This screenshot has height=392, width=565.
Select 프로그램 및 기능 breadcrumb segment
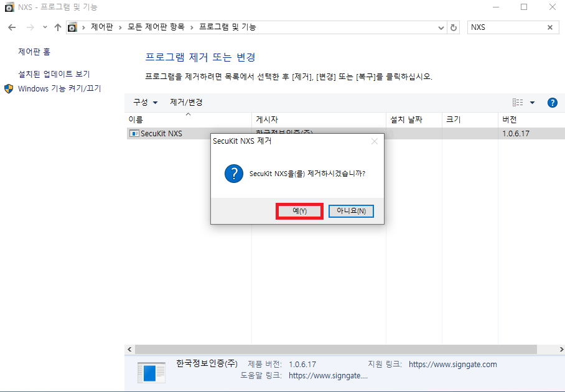[228, 27]
